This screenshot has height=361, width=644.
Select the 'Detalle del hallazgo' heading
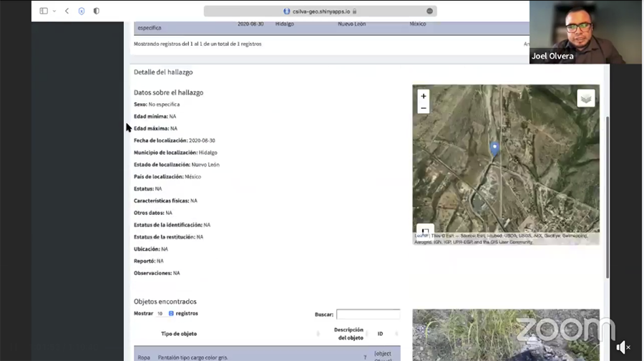pyautogui.click(x=163, y=72)
